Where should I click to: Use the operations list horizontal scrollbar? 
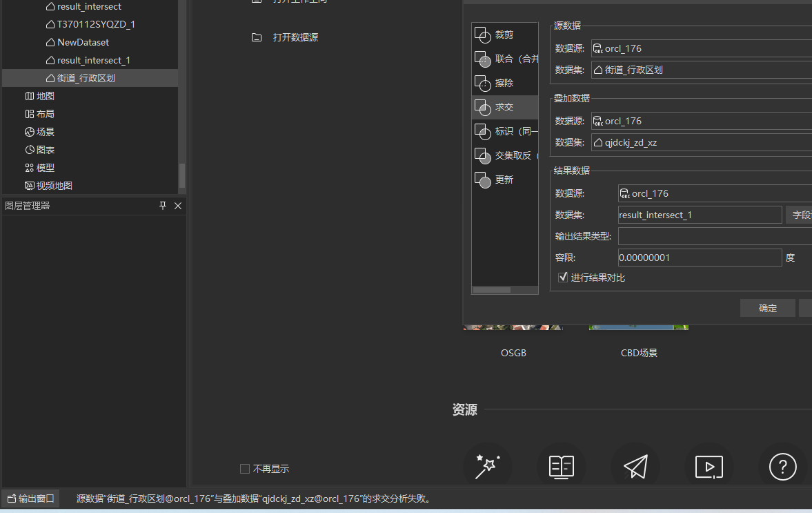491,290
